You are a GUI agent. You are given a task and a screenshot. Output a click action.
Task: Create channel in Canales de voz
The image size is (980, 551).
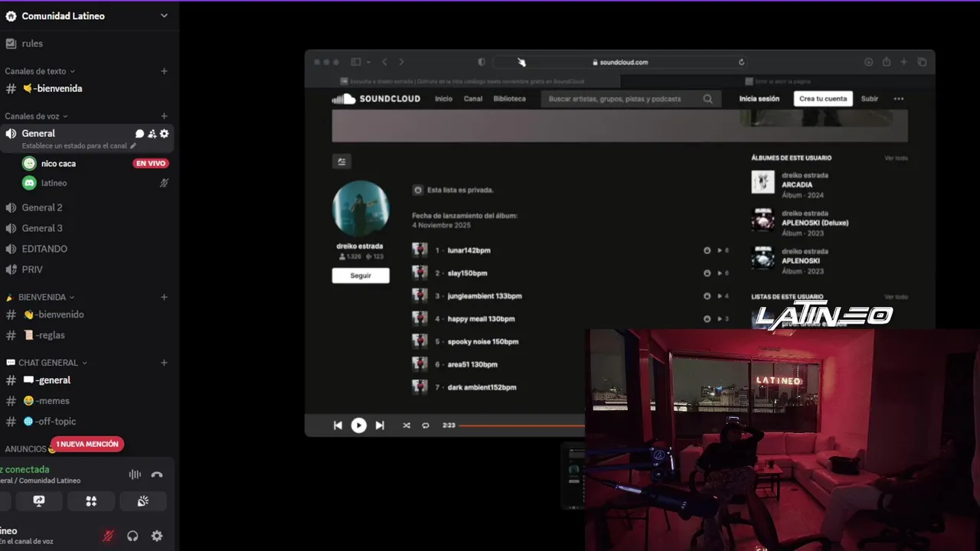[x=164, y=116]
